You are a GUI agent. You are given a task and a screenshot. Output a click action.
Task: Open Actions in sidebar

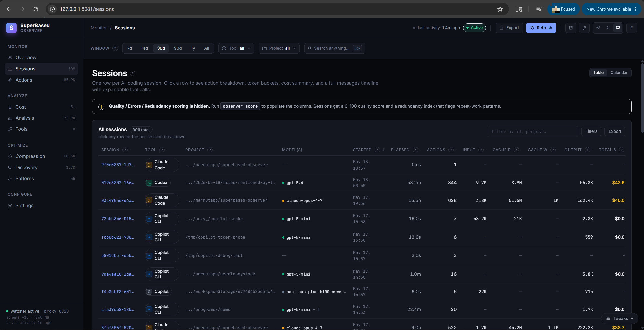41,80
